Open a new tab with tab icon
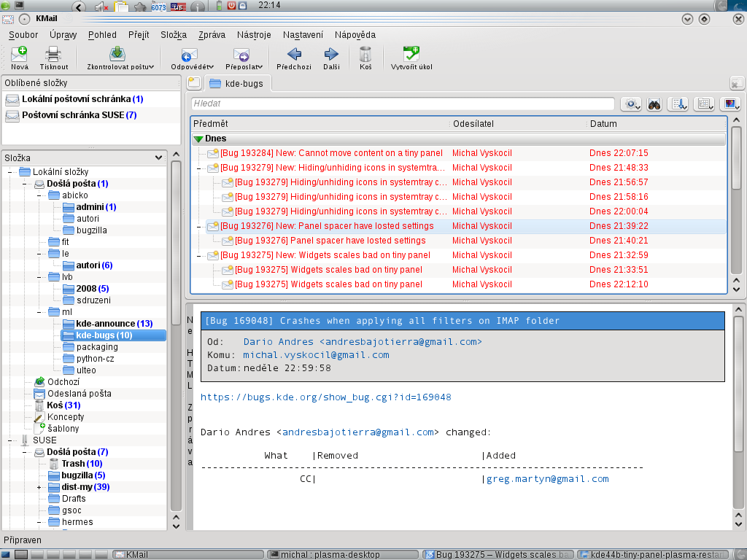 (x=194, y=83)
